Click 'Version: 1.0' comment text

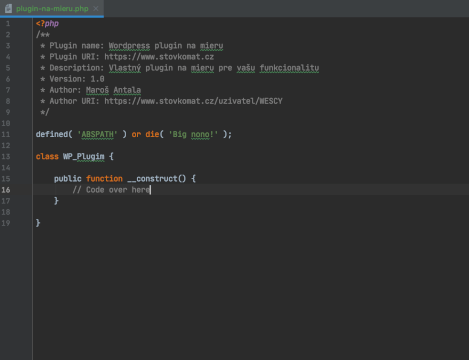click(x=77, y=79)
